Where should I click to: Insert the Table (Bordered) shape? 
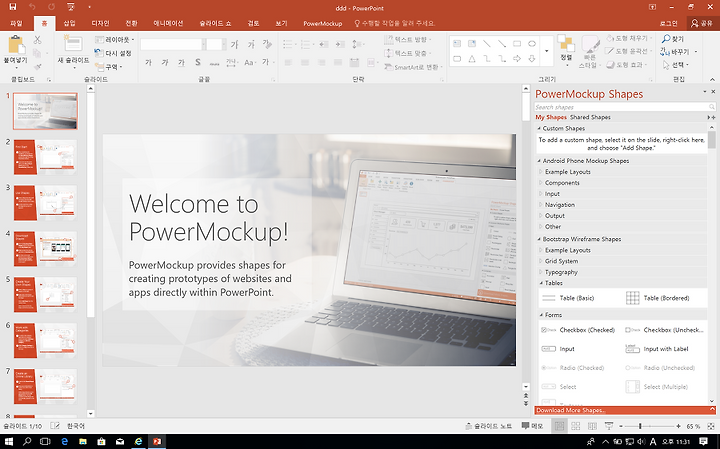[658, 298]
